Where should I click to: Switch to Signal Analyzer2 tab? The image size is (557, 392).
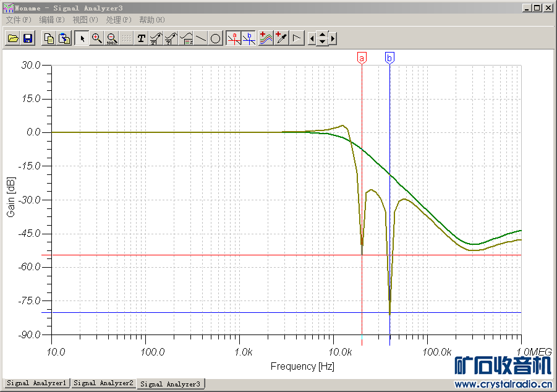tap(103, 383)
